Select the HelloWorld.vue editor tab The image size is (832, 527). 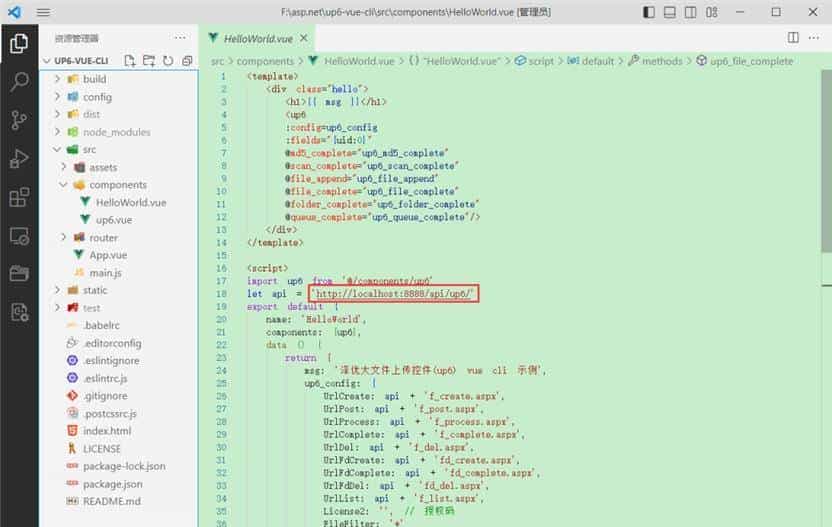[x=258, y=37]
